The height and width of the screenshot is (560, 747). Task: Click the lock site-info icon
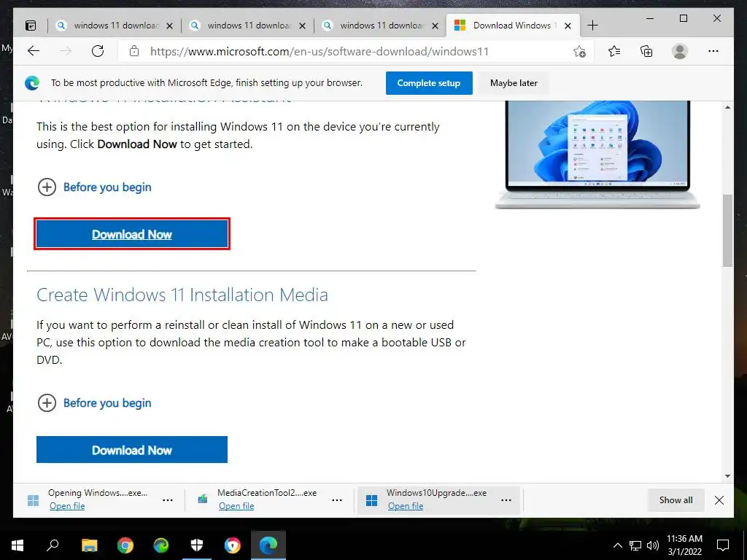(x=134, y=51)
